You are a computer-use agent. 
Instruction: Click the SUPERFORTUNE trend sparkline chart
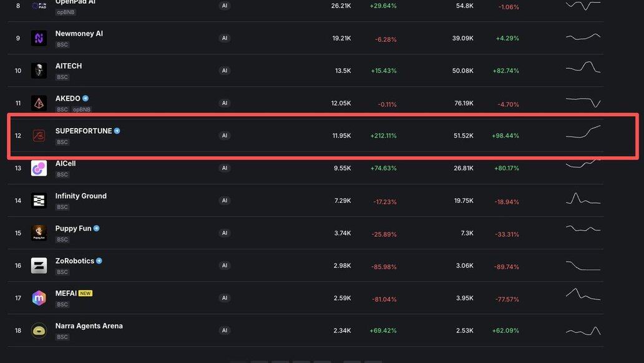click(583, 132)
